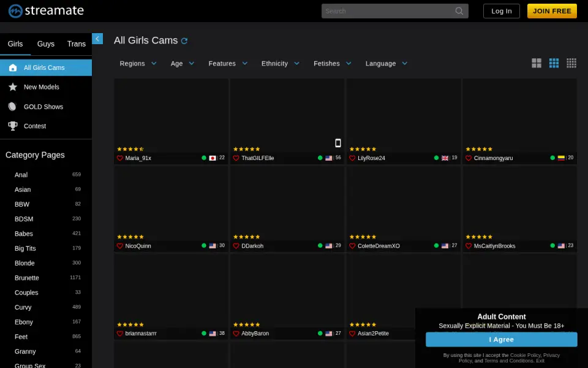Click the Streamate logo icon

click(x=15, y=11)
